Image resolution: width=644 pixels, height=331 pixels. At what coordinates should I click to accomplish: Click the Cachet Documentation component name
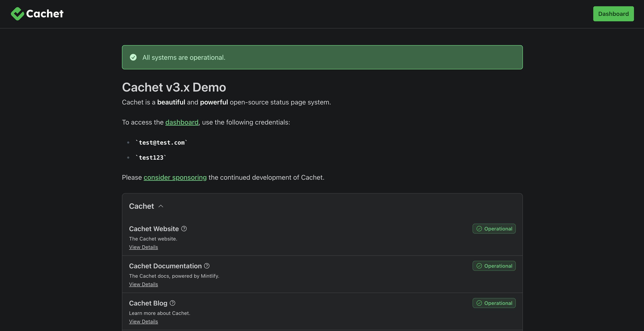click(x=165, y=266)
